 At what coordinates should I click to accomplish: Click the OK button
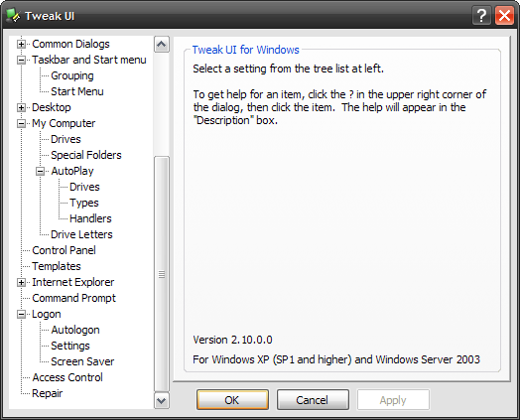pyautogui.click(x=232, y=400)
